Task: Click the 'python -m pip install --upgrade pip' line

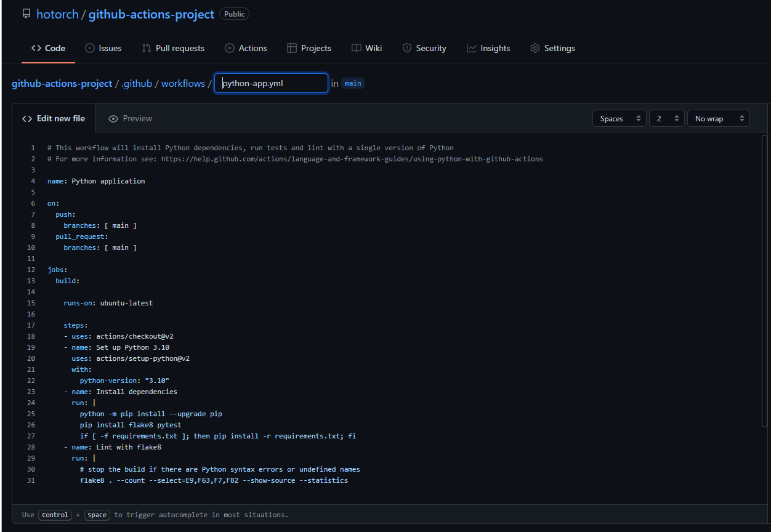Action: [151, 414]
